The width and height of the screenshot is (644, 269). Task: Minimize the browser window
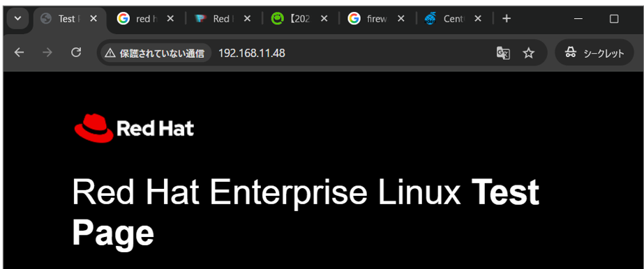[578, 19]
